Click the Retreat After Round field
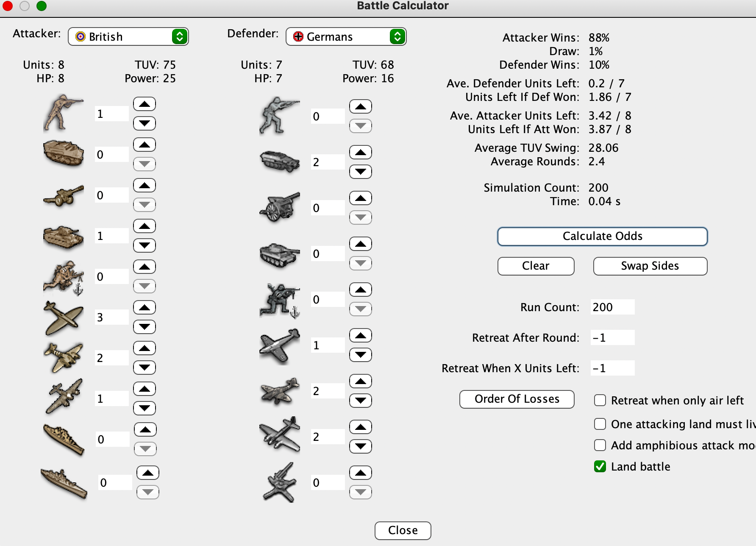 (612, 337)
